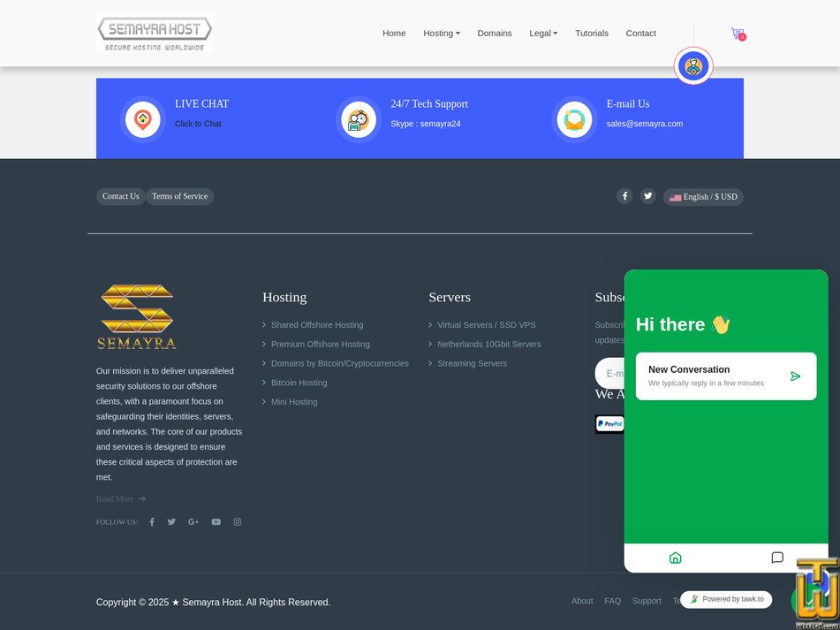Image resolution: width=840 pixels, height=630 pixels.
Task: Click the Facebook icon beside language selector
Action: tap(624, 196)
